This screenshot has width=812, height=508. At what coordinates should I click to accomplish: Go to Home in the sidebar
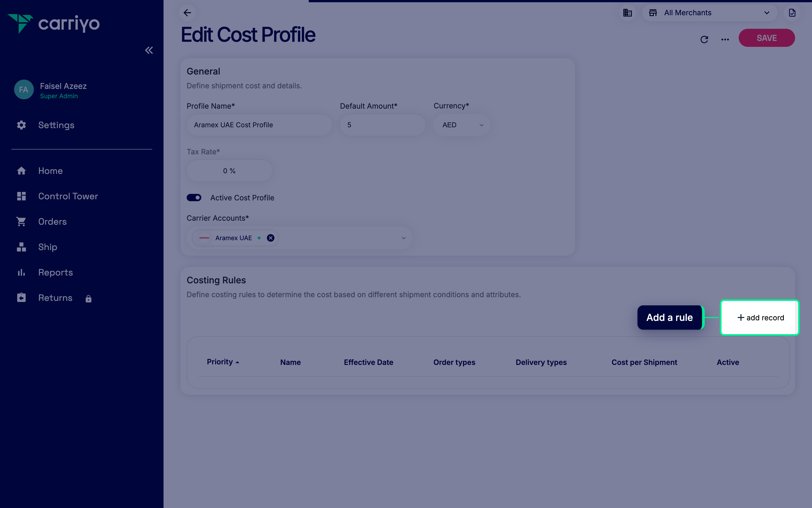point(51,171)
